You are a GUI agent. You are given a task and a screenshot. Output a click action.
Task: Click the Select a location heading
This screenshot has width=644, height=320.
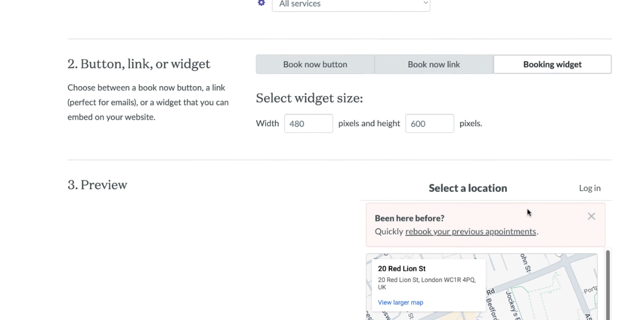click(467, 188)
